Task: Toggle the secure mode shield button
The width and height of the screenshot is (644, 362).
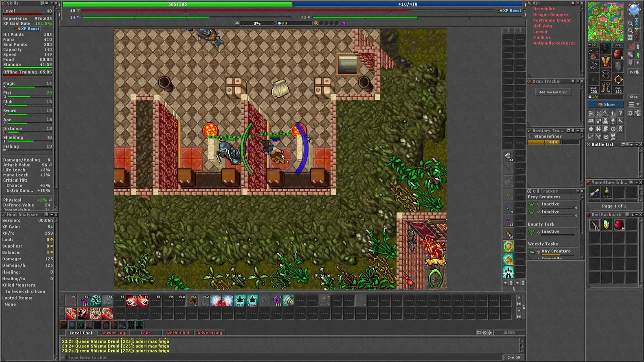Action: pyautogui.click(x=631, y=62)
